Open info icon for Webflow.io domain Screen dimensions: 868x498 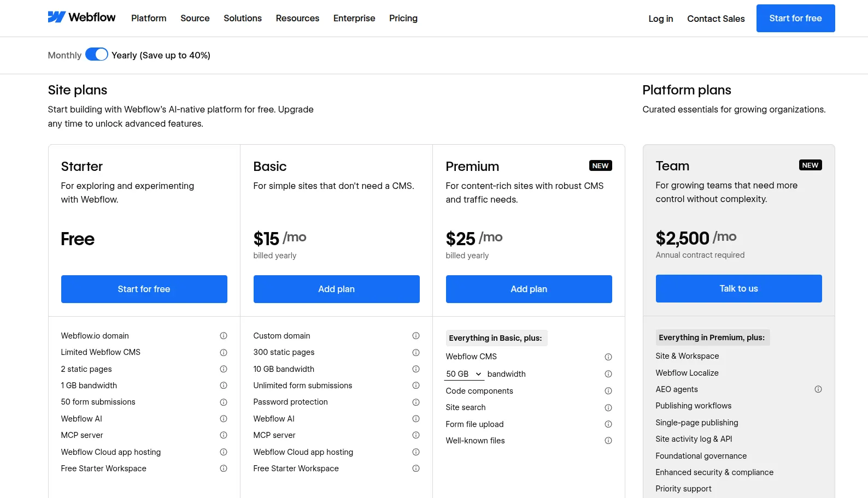point(224,336)
